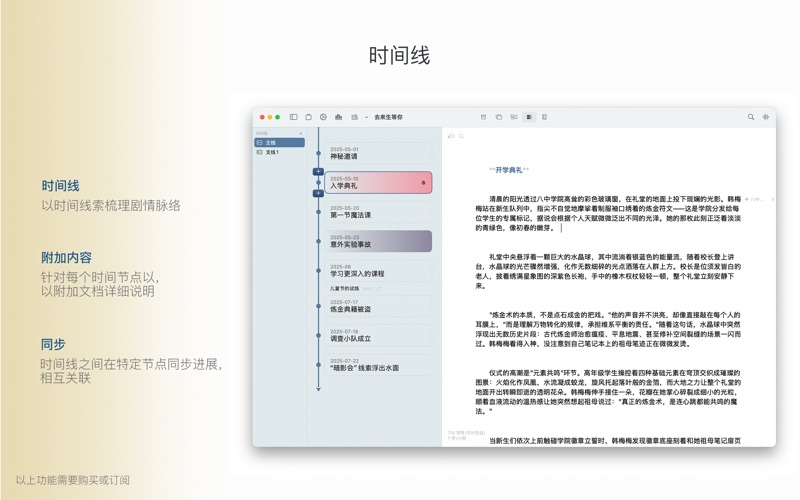
Task: Add node below 入学典礼 with plus button
Action: [318, 193]
